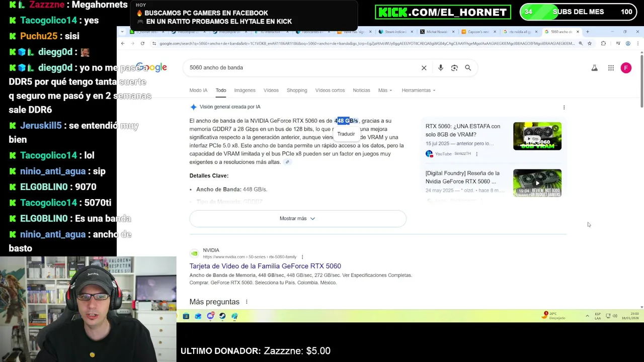Click ELG0BLIN0 message 9070

pos(58,187)
